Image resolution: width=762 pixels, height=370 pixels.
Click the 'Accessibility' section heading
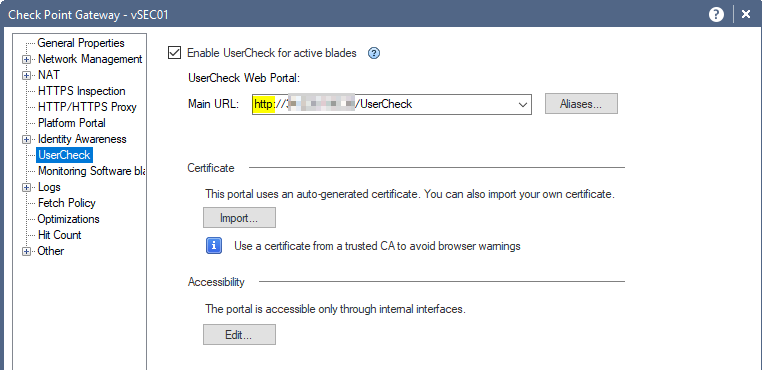216,282
